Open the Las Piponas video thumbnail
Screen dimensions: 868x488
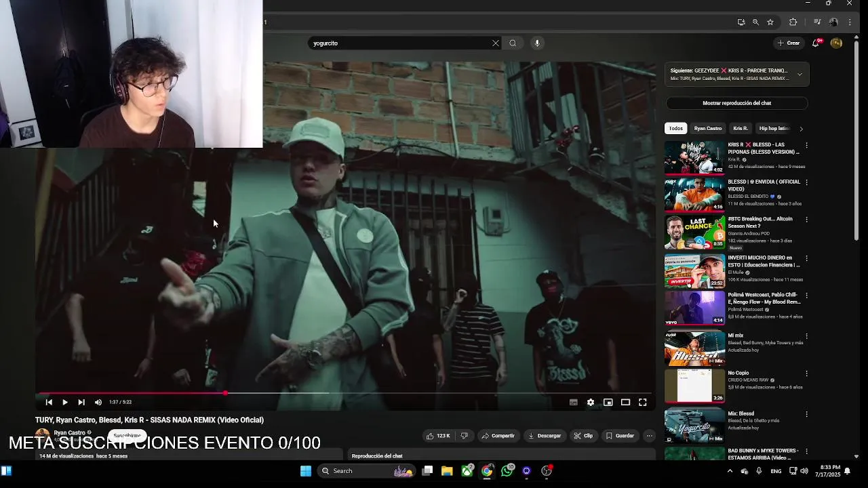(694, 158)
